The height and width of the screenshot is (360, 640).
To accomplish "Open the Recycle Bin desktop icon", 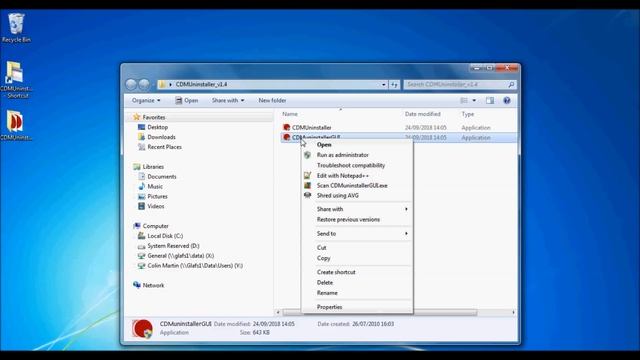I will (16, 27).
